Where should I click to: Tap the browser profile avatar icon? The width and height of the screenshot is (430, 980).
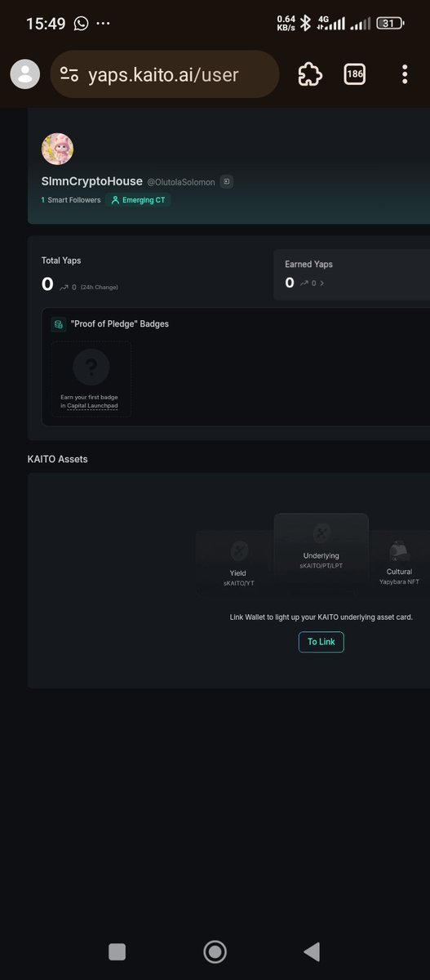(x=25, y=74)
